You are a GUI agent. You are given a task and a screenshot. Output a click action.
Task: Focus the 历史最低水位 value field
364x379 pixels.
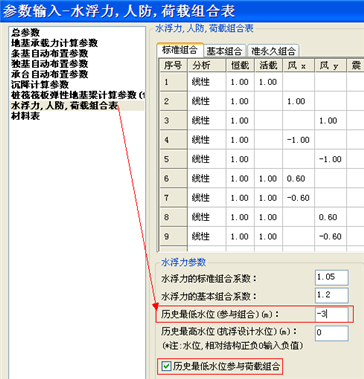(x=332, y=314)
